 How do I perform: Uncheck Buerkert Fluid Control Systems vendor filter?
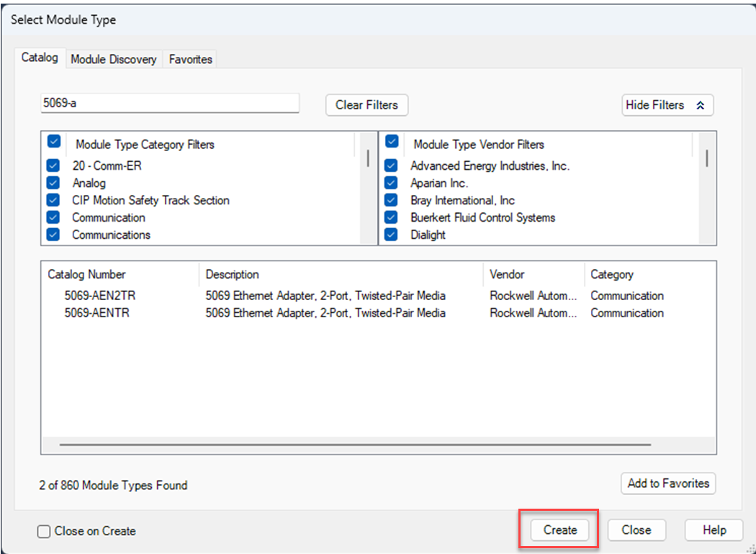(391, 217)
